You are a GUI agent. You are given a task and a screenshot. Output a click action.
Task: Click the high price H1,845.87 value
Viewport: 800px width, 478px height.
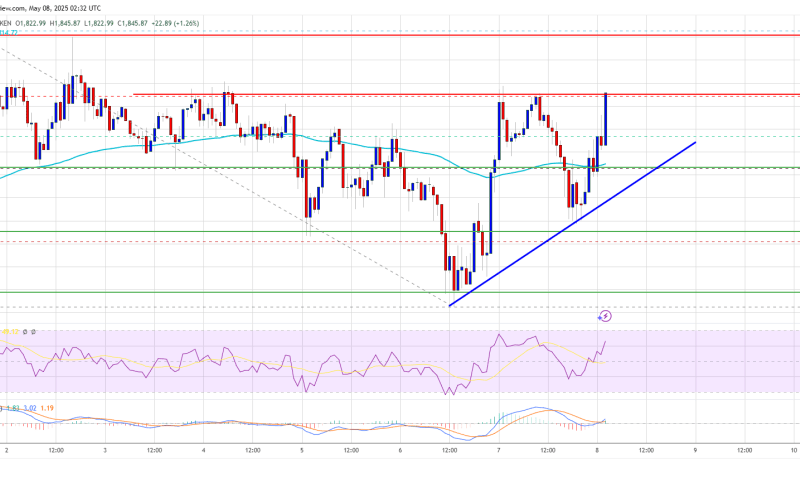[x=65, y=23]
